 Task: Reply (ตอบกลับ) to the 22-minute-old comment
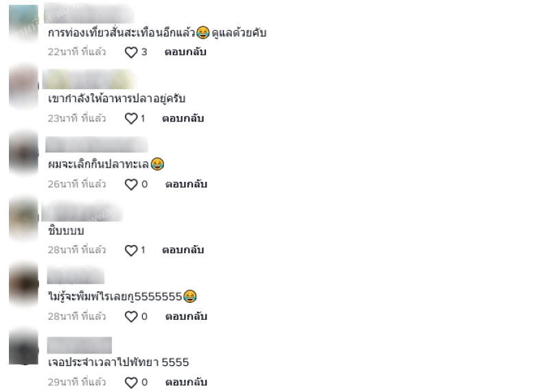(185, 52)
